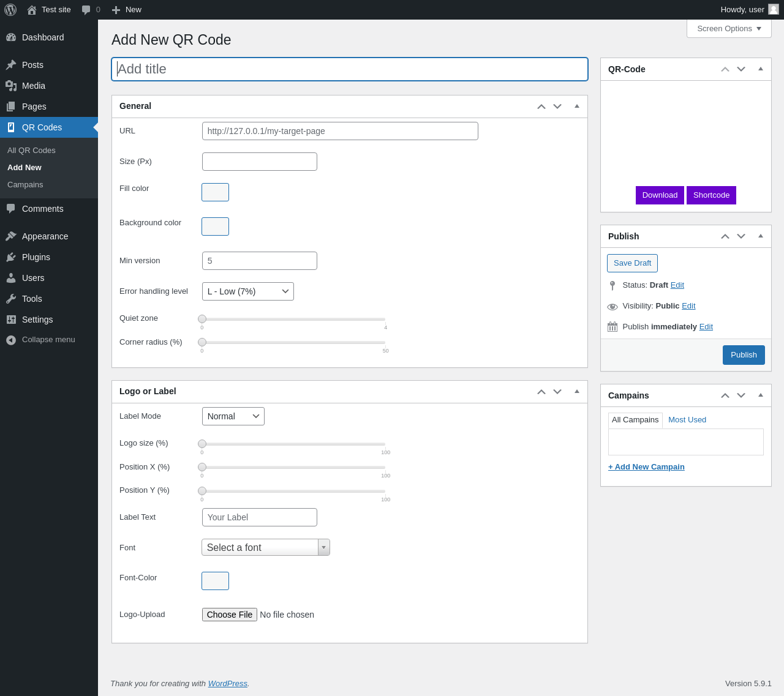Visit Test site home icon
784x696 pixels.
(32, 10)
